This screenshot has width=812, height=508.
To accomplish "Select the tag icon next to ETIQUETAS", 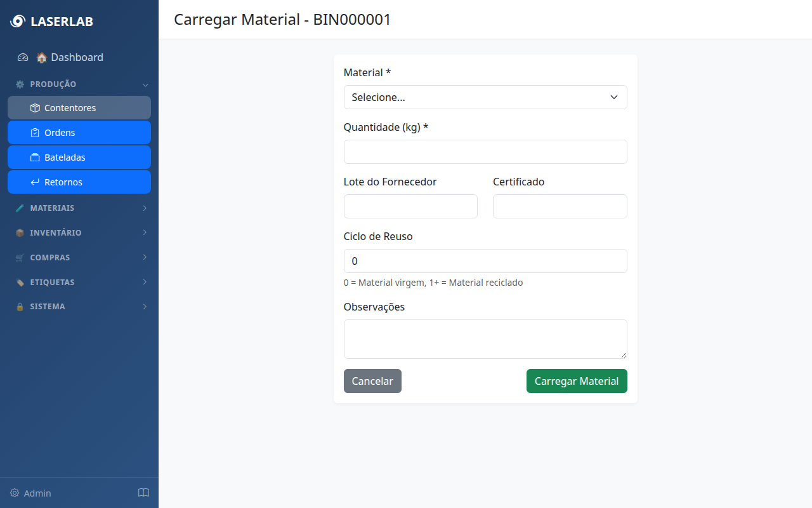I will click(x=22, y=282).
